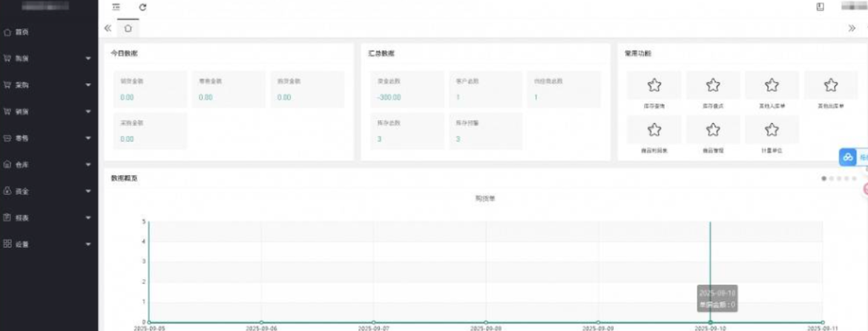
Task: Expand the 仓库 sidebar menu
Action: click(48, 165)
